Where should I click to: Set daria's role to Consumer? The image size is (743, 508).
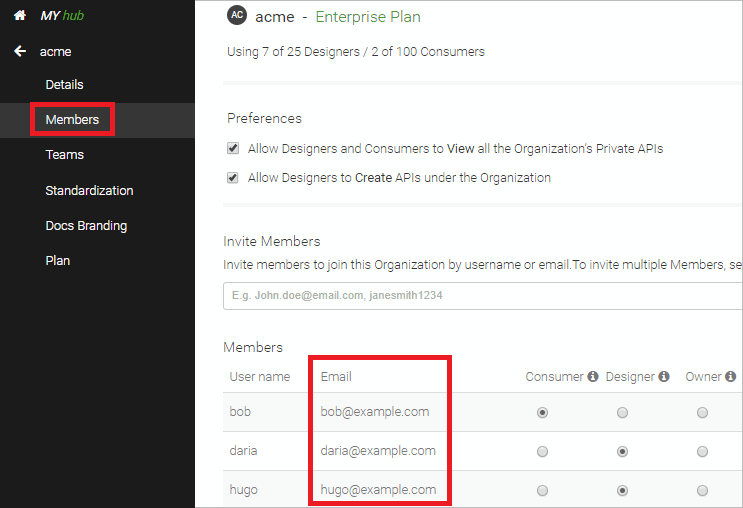(543, 451)
